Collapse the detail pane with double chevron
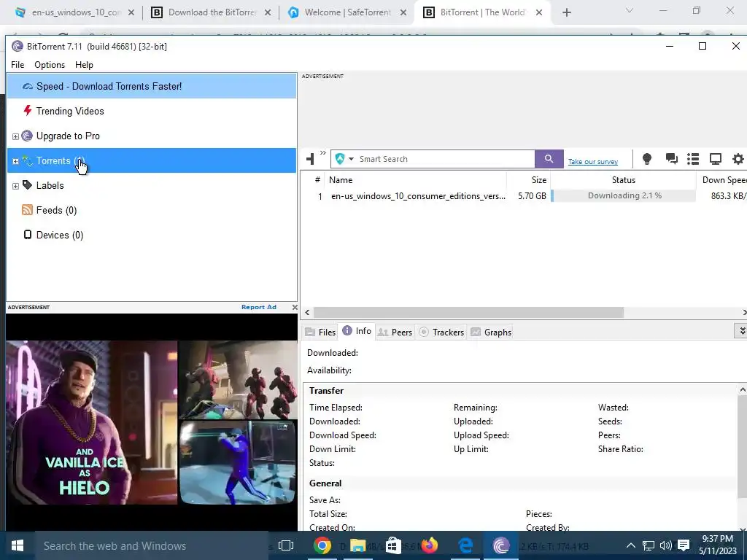This screenshot has width=747, height=560. (x=741, y=330)
